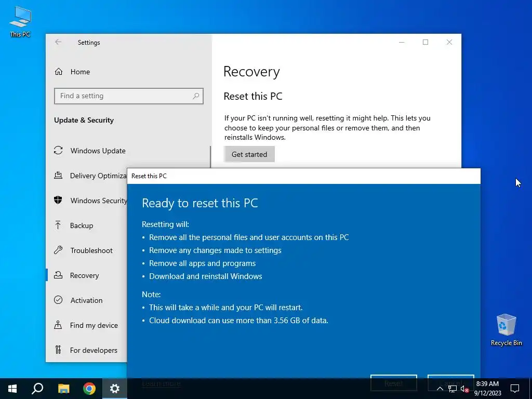Open the This PC desktop icon

tap(20, 22)
